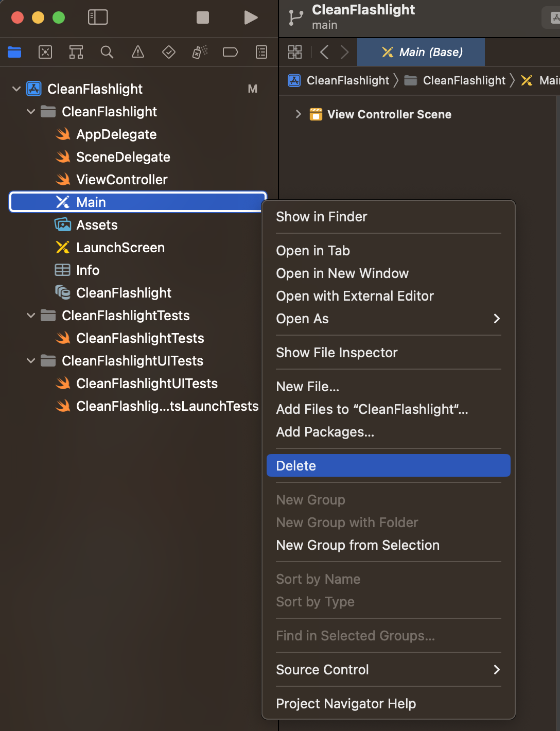Click the source control branch icon
The image size is (560, 731).
pyautogui.click(x=296, y=18)
